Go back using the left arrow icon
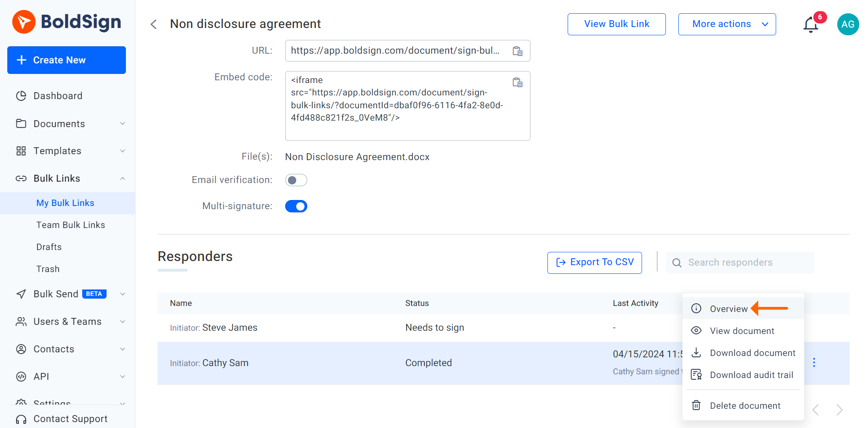Image resolution: width=868 pixels, height=428 pixels. pyautogui.click(x=154, y=24)
